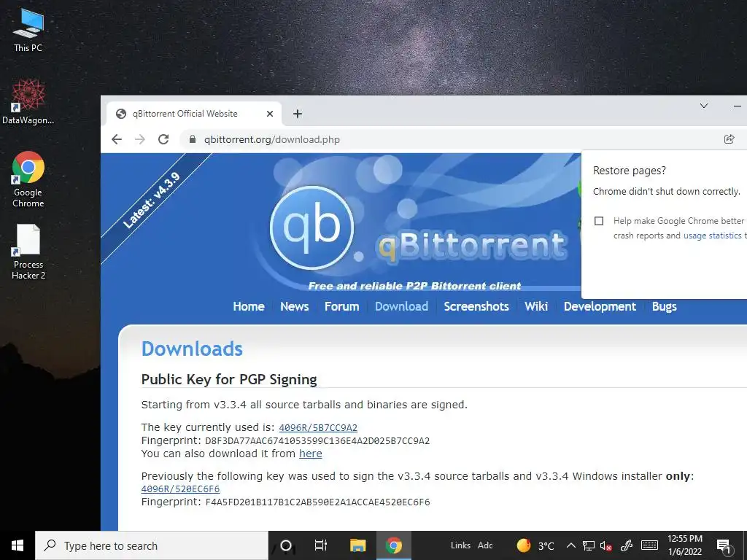This screenshot has width=747, height=560.
Task: Open the 4096R/520EC6F6 key link
Action: coord(181,489)
